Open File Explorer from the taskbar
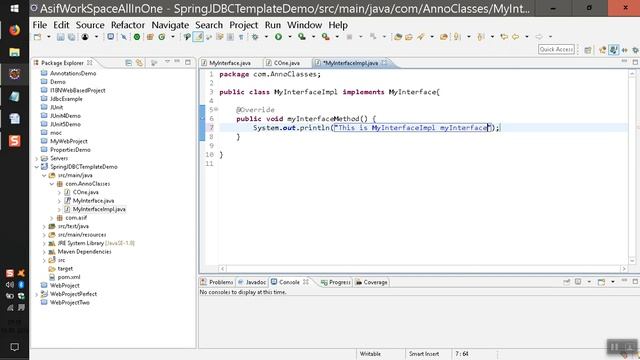Image resolution: width=640 pixels, height=360 pixels. click(x=14, y=52)
